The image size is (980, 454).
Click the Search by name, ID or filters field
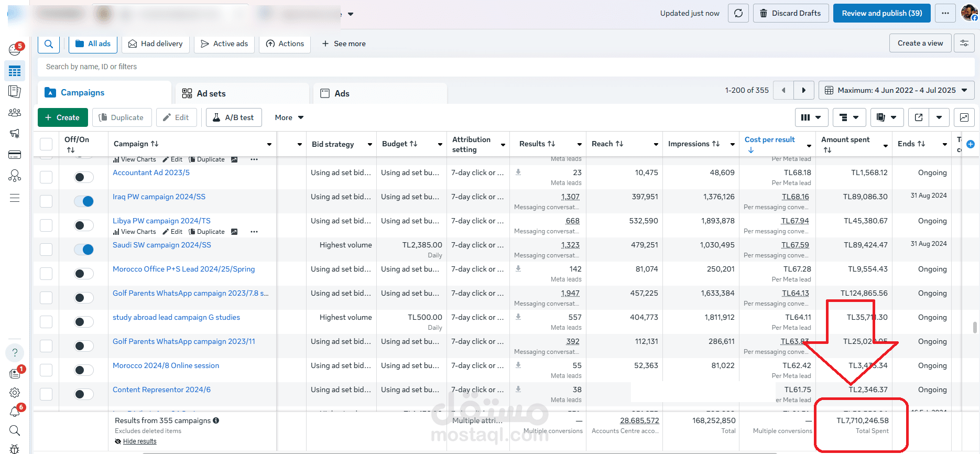coord(506,67)
